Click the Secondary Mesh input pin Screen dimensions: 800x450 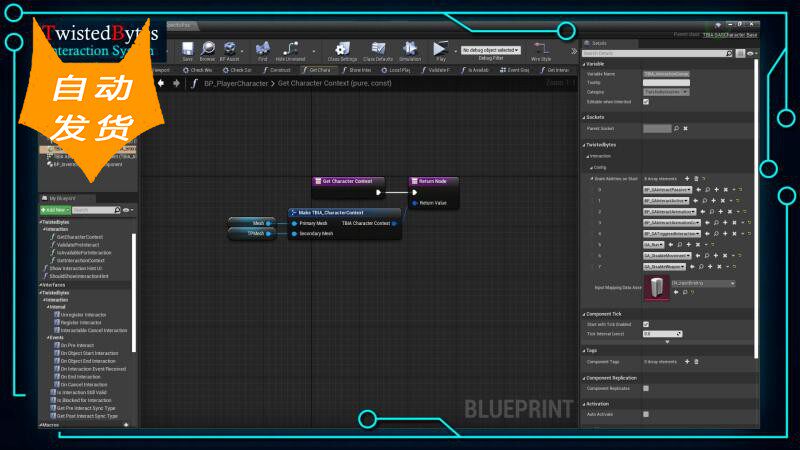(x=294, y=234)
